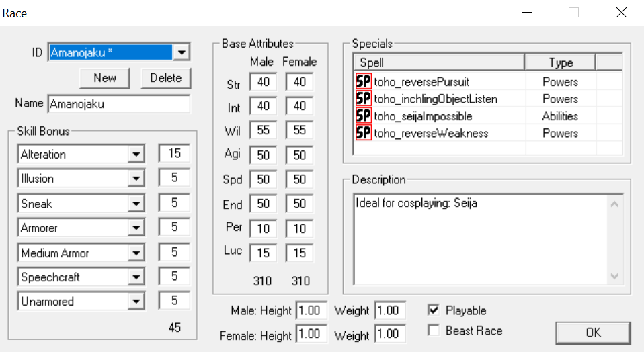This screenshot has height=352, width=644.
Task: Click the SP icon beside toho_inchlingObjectListen
Action: pos(363,99)
